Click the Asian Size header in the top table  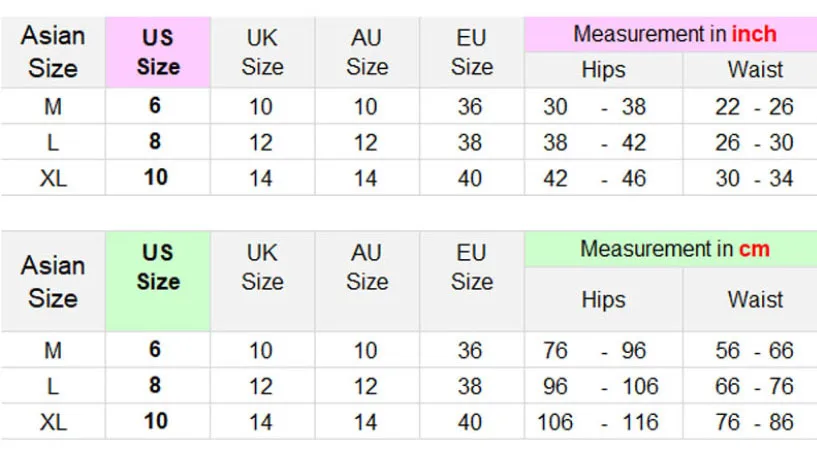(x=53, y=52)
